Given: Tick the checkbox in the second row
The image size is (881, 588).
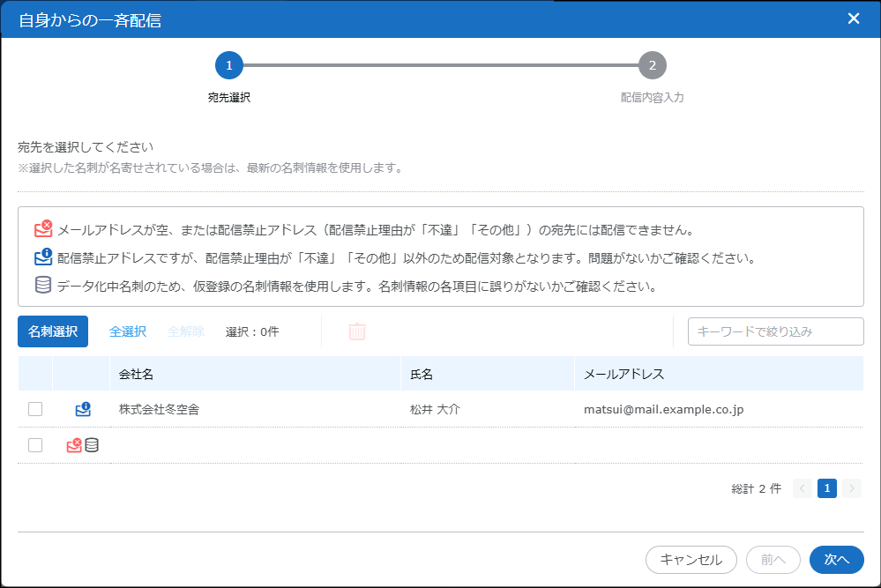Looking at the screenshot, I should coord(35,445).
